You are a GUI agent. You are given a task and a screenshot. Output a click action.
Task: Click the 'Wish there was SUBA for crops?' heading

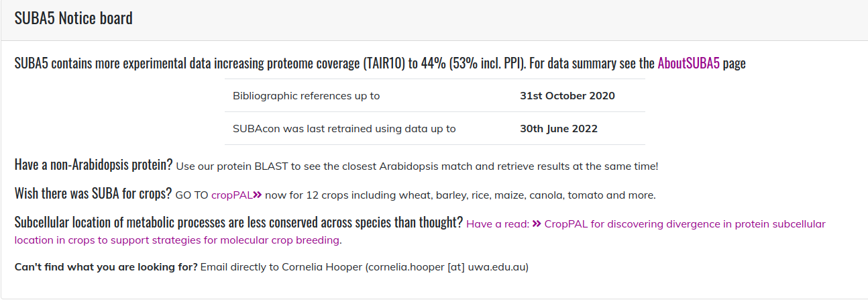93,194
